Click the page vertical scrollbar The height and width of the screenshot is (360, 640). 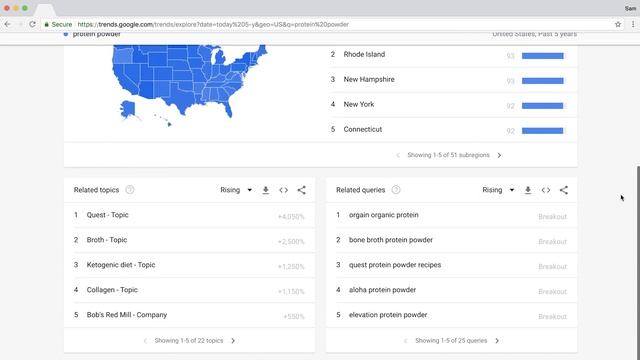pos(638,261)
